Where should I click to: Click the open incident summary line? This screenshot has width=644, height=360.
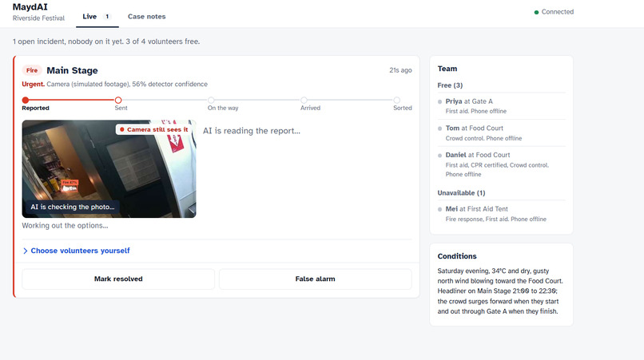106,42
